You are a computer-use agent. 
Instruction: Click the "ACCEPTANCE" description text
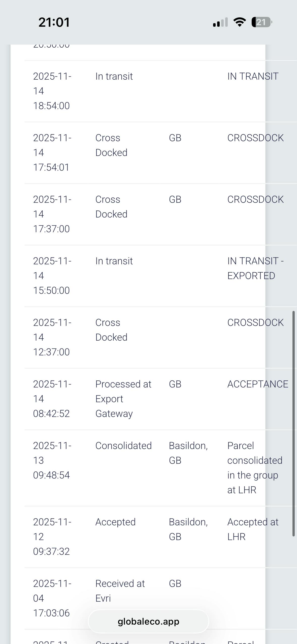click(257, 384)
